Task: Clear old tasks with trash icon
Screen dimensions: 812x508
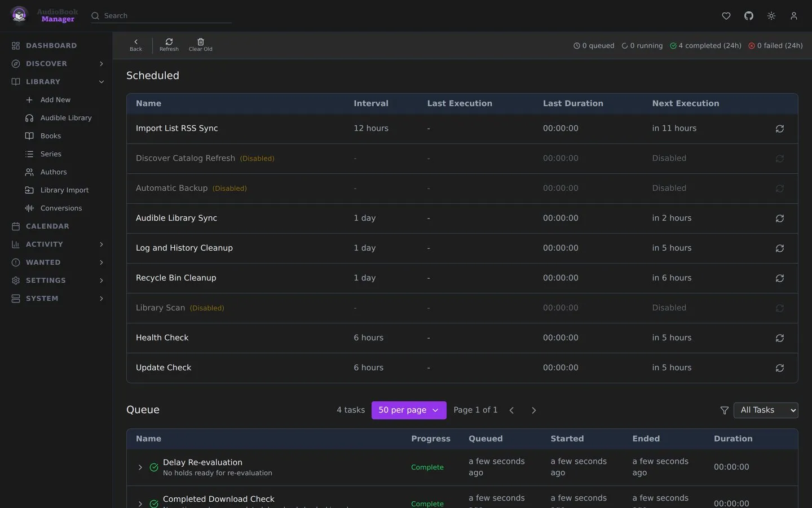Action: (201, 45)
